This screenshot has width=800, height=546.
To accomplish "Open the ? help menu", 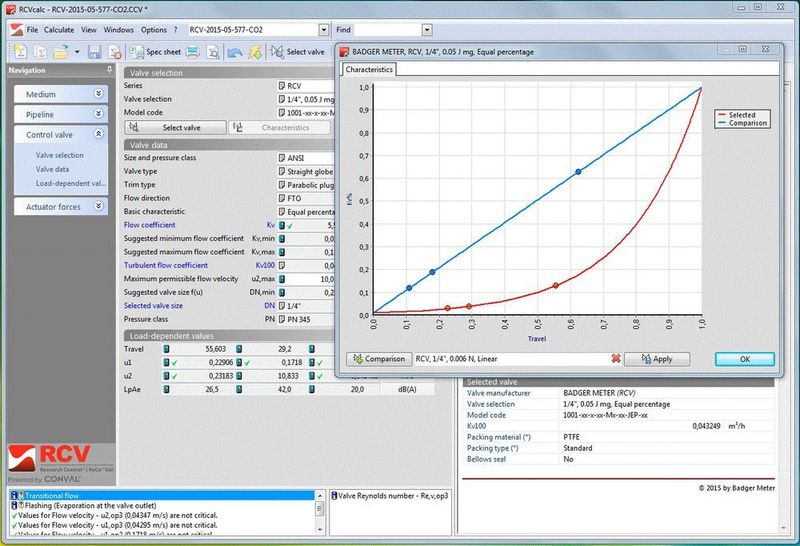I will pyautogui.click(x=176, y=30).
